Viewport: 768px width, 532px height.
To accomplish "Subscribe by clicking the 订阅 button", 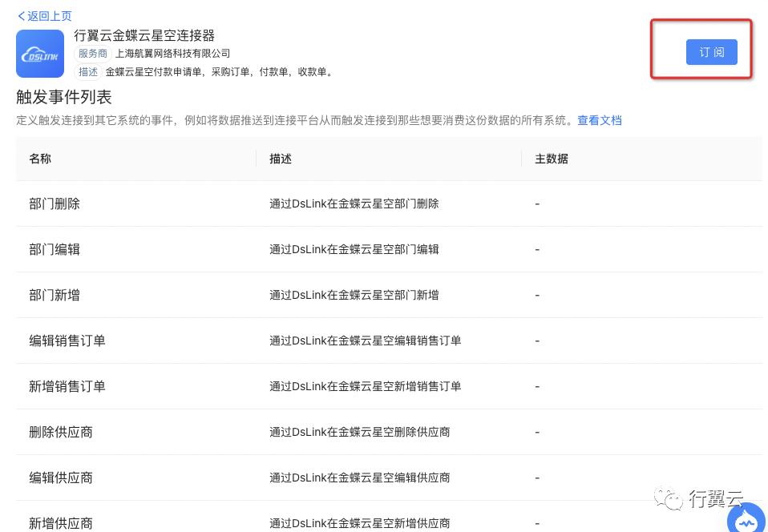I will point(711,51).
